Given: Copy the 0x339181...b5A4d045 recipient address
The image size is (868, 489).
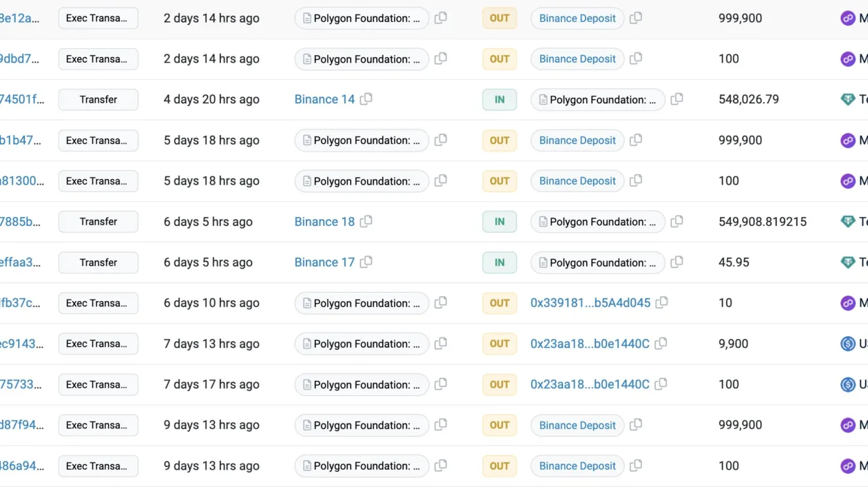Looking at the screenshot, I should click(x=661, y=302).
